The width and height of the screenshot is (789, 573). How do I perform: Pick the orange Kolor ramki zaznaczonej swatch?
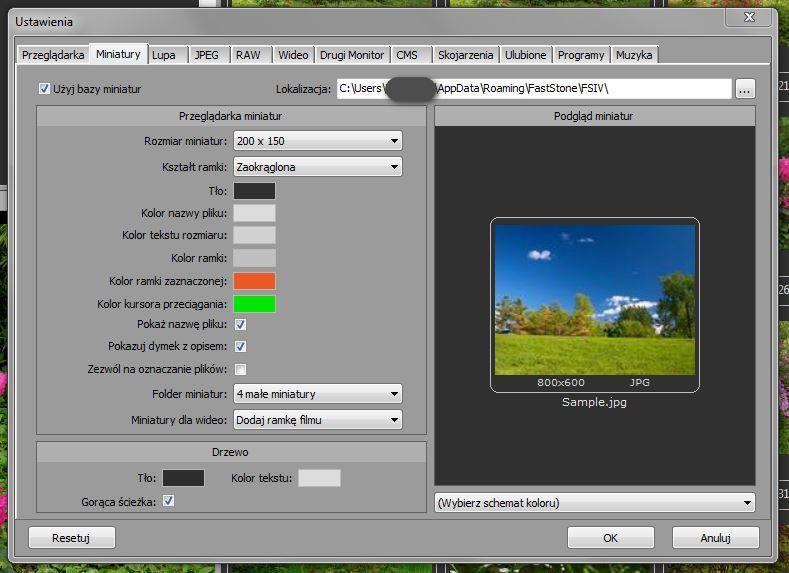coord(254,281)
